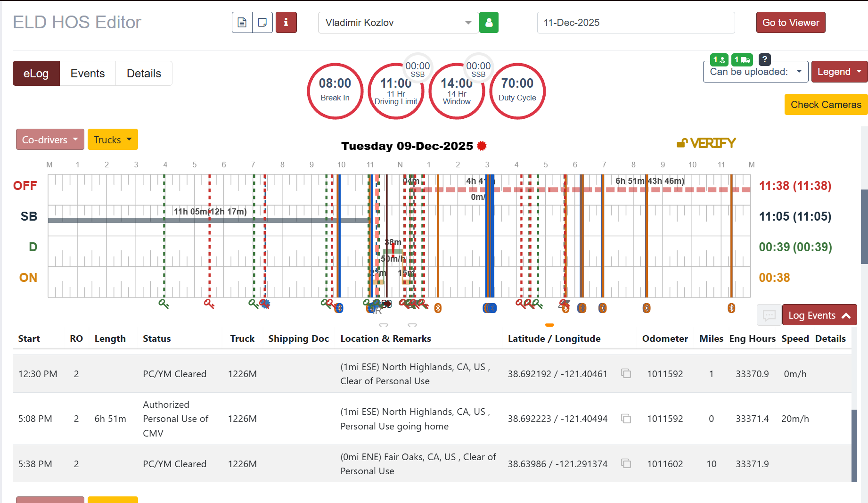Image resolution: width=868 pixels, height=503 pixels.
Task: Click the Personal Use going home remark
Action: click(x=394, y=426)
